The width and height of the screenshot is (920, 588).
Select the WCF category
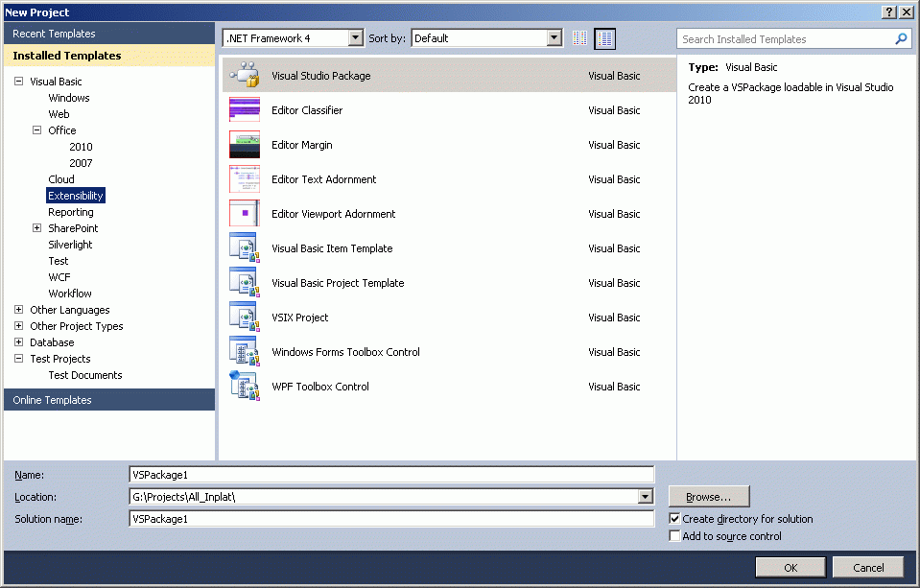click(59, 277)
